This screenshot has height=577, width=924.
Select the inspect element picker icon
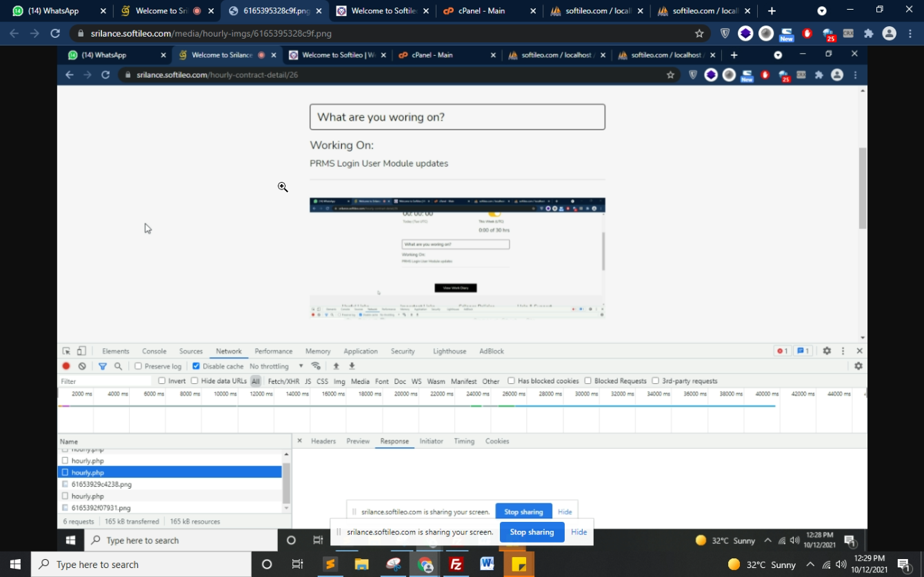[66, 351]
